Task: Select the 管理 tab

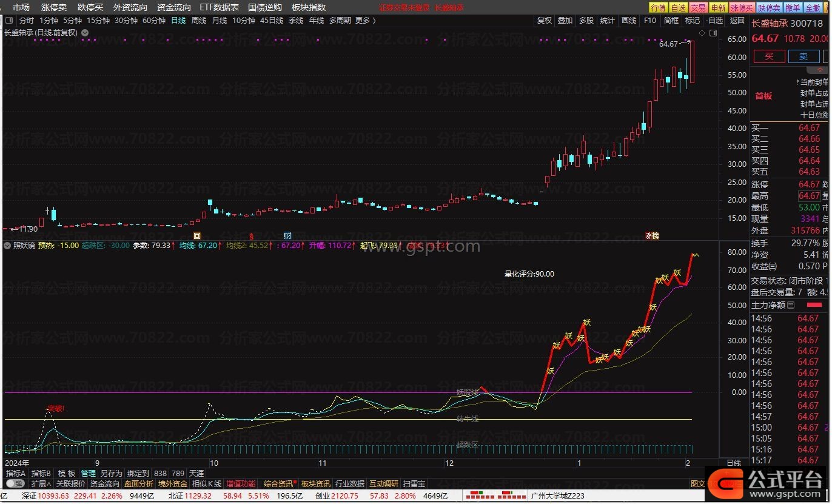Action: pos(89,473)
